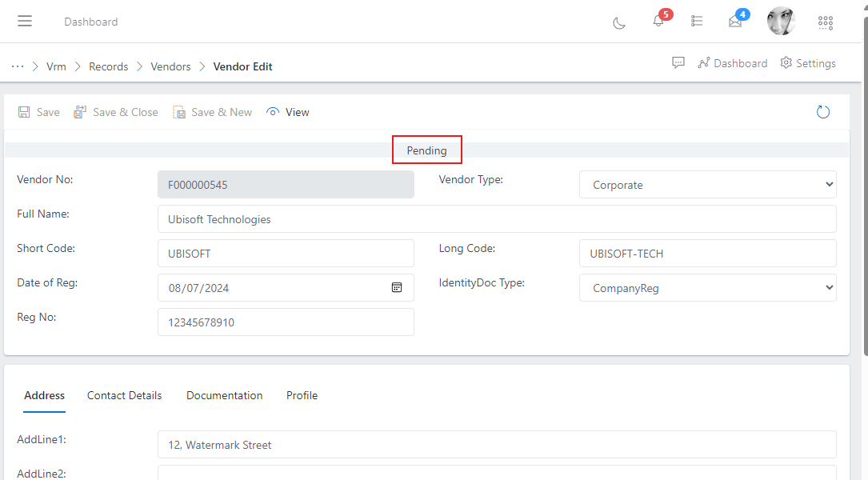Open notifications bell with 5 alerts
This screenshot has height=480, width=868.
tap(656, 22)
